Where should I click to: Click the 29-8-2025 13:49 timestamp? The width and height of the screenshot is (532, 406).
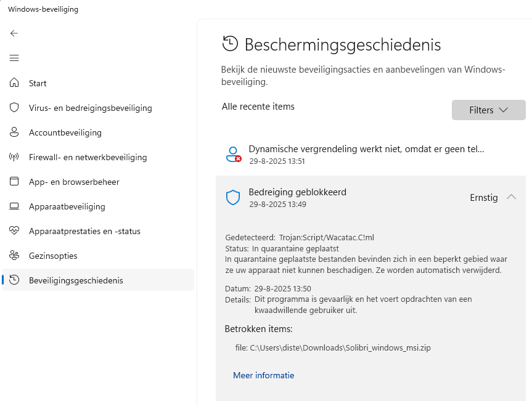coord(277,204)
